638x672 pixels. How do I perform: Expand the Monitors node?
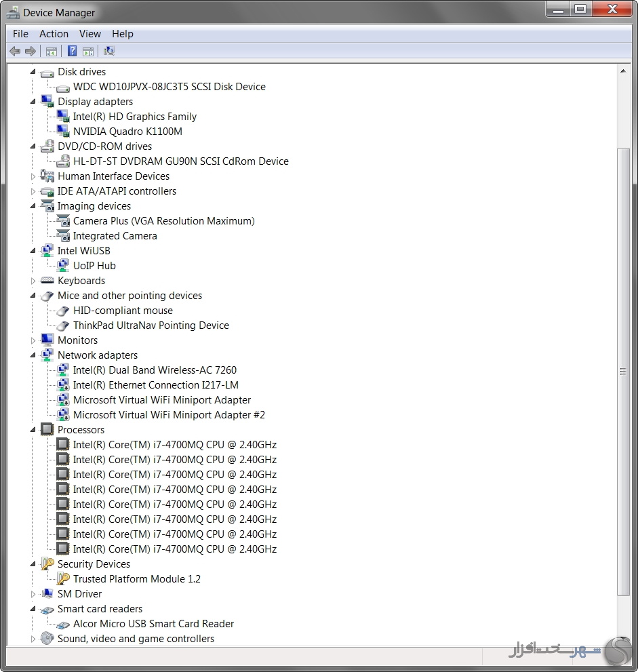click(x=33, y=340)
